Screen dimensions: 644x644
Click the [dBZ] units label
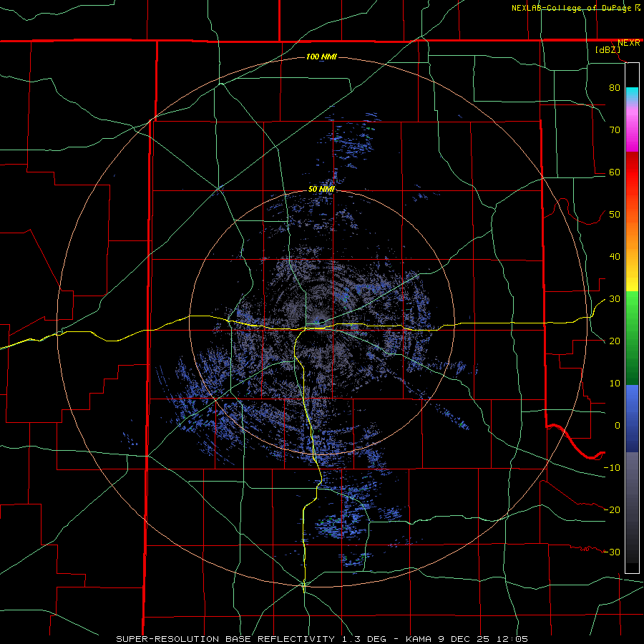[x=608, y=49]
